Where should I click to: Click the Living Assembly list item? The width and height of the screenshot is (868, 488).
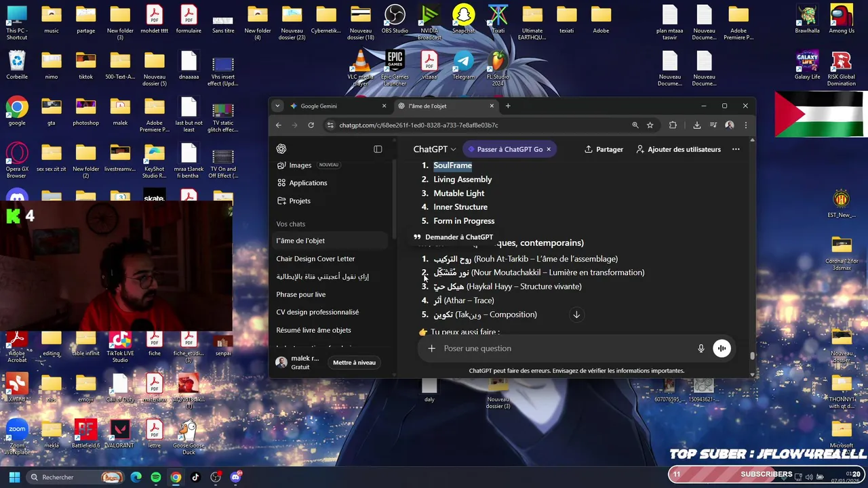(x=462, y=180)
